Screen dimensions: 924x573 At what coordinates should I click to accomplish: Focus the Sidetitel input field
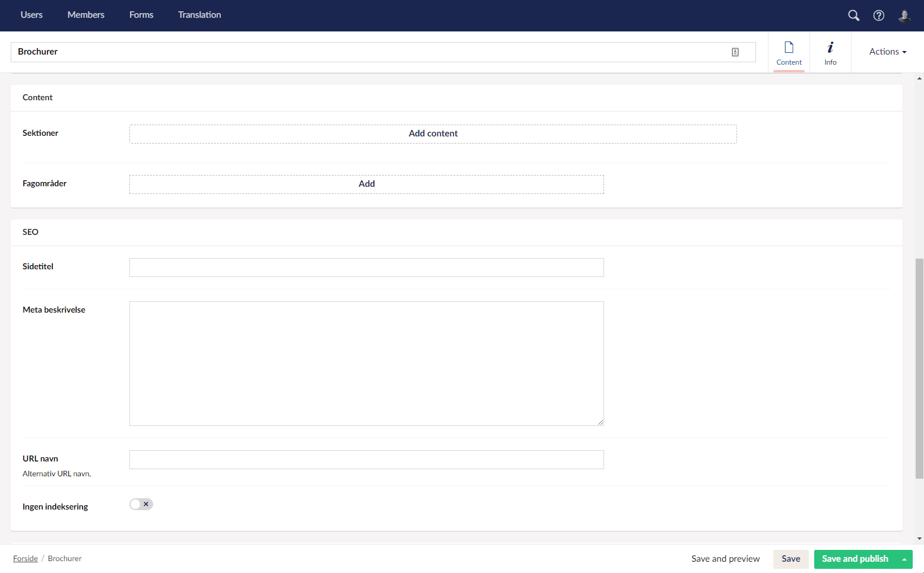click(x=367, y=268)
